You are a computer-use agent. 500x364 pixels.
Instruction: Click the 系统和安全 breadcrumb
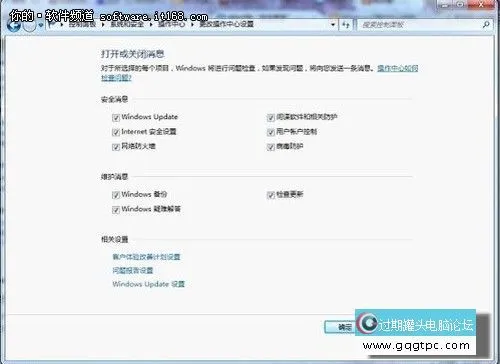pyautogui.click(x=127, y=24)
